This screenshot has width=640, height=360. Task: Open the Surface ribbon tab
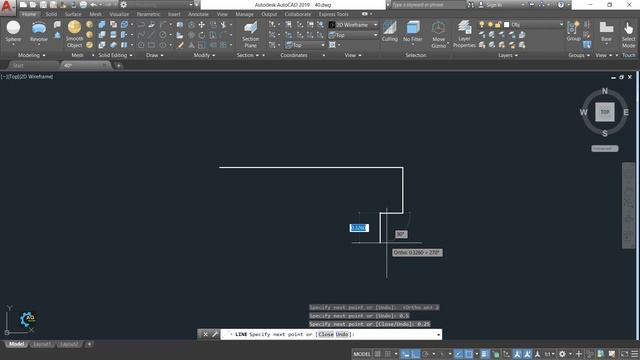pyautogui.click(x=73, y=14)
